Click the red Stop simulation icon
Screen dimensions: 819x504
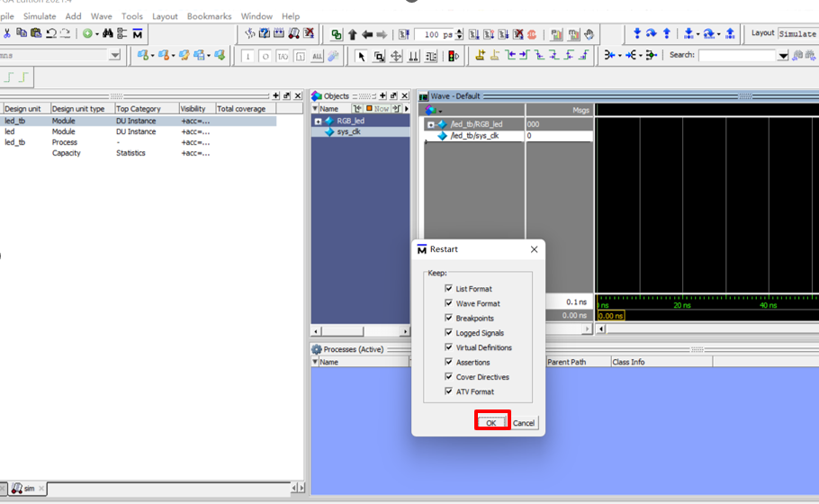(x=532, y=34)
